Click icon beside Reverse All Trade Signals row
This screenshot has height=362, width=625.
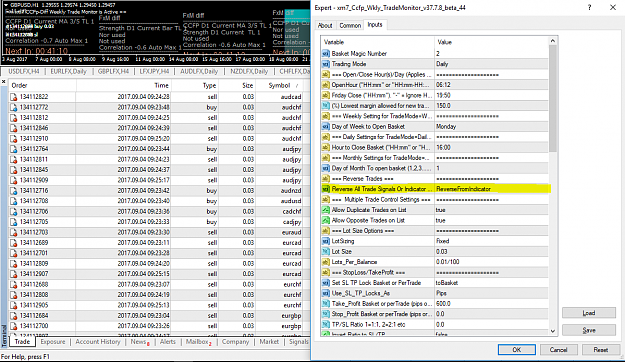(x=326, y=189)
